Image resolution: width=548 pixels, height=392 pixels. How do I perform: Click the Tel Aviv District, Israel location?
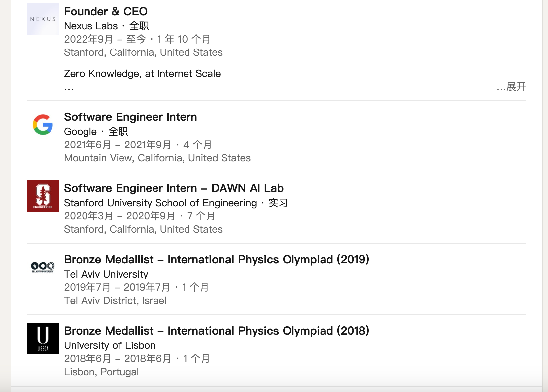coord(115,300)
